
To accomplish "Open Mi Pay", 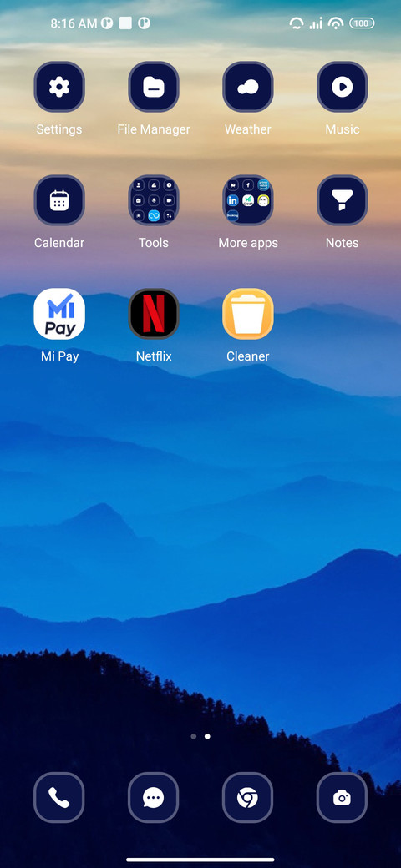I will point(59,313).
